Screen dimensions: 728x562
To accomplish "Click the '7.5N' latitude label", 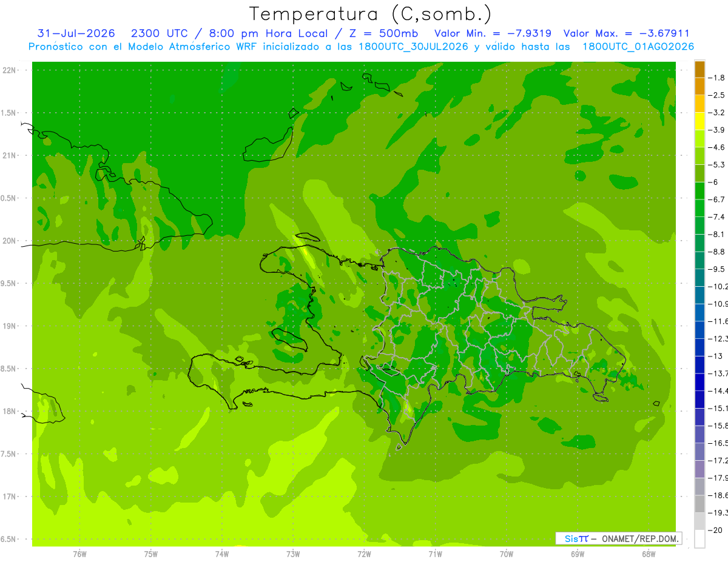I will [x=8, y=454].
